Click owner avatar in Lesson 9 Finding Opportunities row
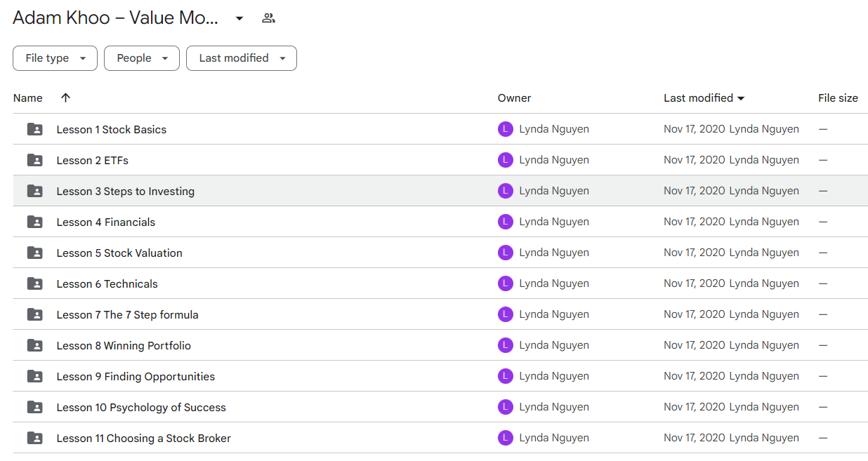The image size is (868, 461). pos(506,376)
